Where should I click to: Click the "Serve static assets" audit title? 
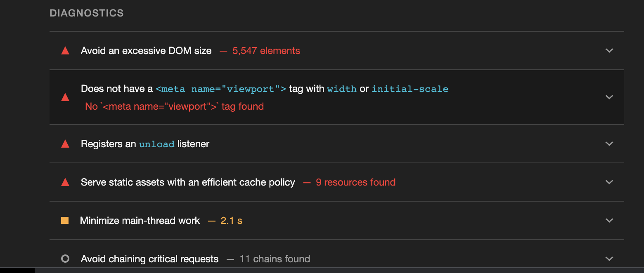[x=188, y=182]
